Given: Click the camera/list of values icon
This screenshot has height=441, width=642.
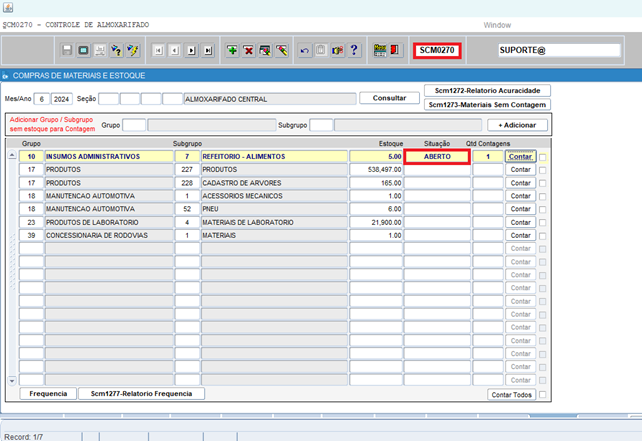Looking at the screenshot, I should click(337, 50).
